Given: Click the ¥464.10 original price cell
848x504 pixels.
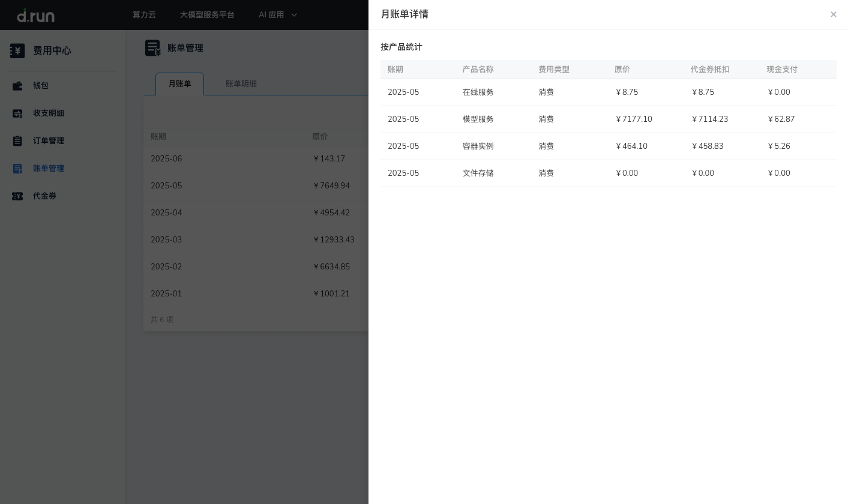Looking at the screenshot, I should coord(631,146).
